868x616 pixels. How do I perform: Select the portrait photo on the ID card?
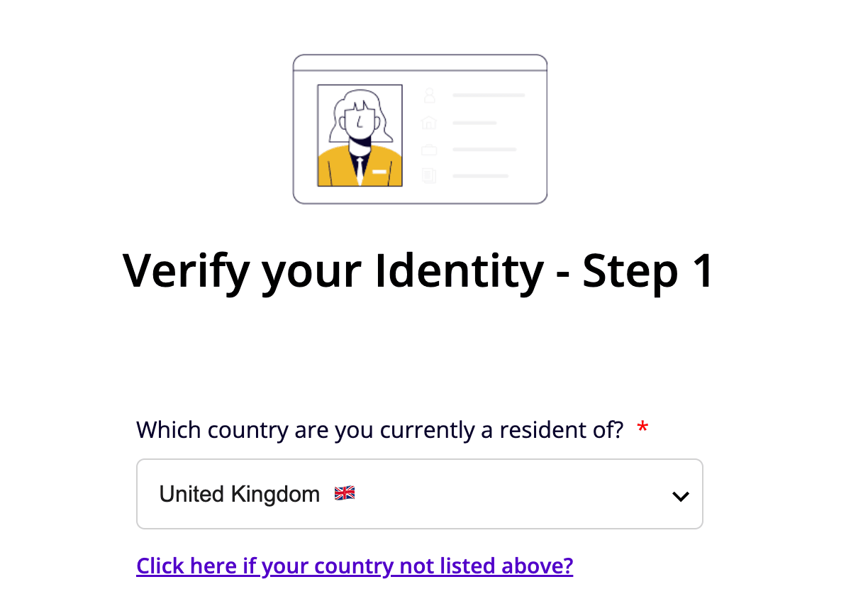(x=360, y=135)
